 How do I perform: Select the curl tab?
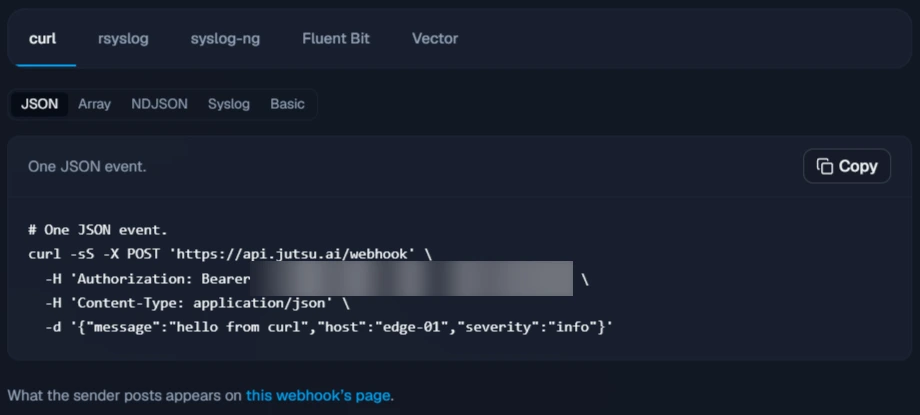point(43,39)
